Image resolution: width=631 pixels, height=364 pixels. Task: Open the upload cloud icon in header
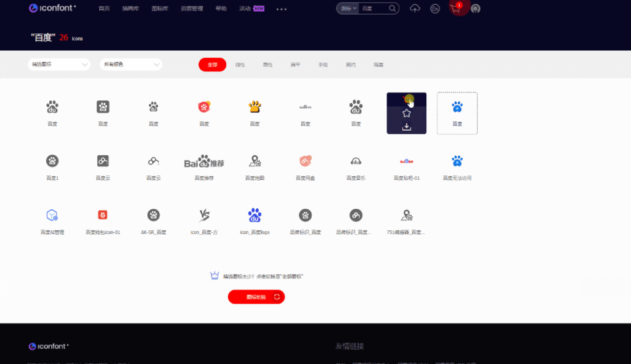[x=415, y=9]
